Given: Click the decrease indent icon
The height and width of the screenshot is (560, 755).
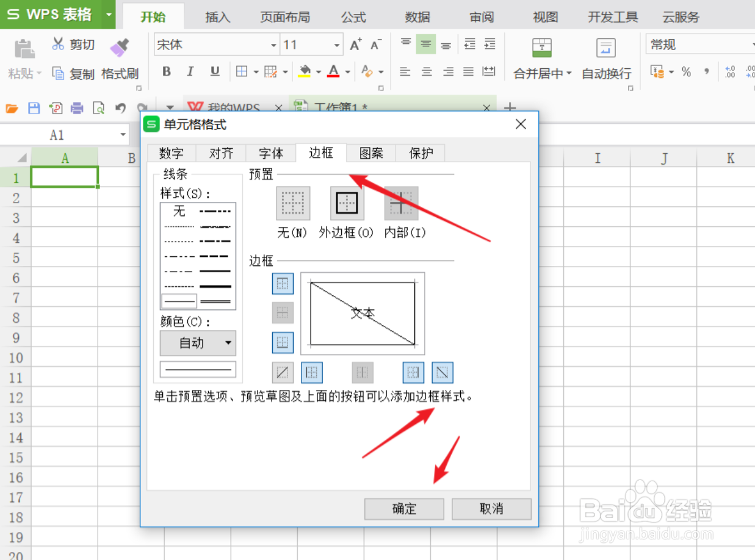Looking at the screenshot, I should (469, 44).
